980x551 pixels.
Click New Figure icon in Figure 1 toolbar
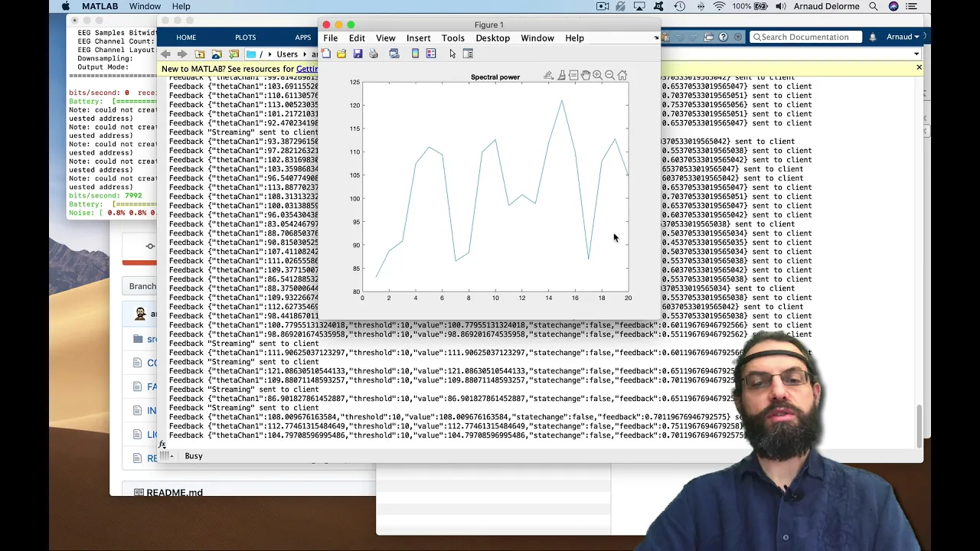coord(326,54)
